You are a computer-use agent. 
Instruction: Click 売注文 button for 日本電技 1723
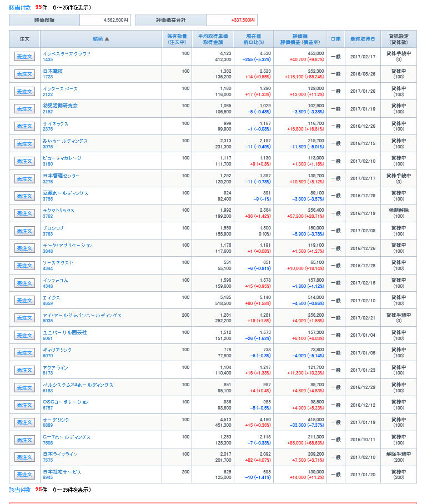point(25,74)
